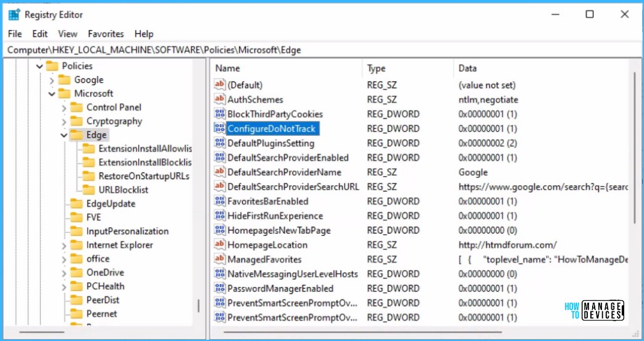Open the Help menu
This screenshot has height=341, width=644.
(144, 34)
